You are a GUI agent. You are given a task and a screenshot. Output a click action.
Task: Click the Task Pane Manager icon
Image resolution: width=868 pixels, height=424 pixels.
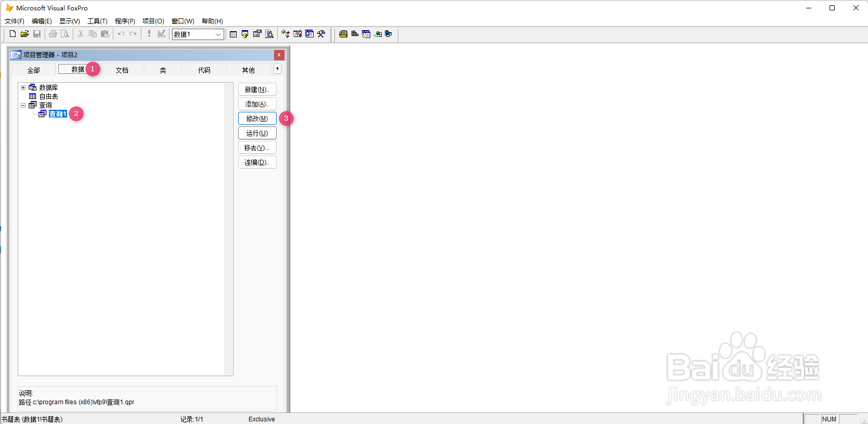point(309,34)
